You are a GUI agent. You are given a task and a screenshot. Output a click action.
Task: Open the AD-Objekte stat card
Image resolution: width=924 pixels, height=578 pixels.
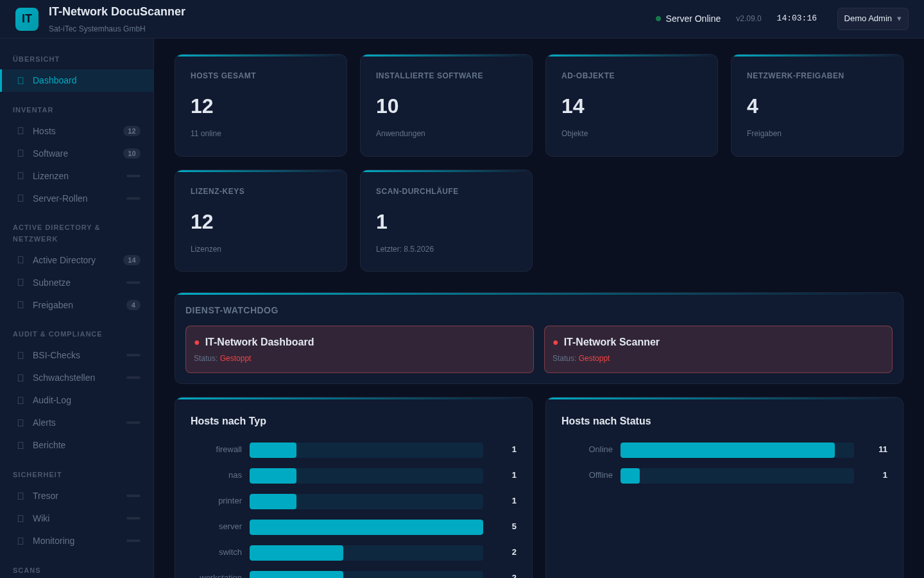[x=631, y=105]
